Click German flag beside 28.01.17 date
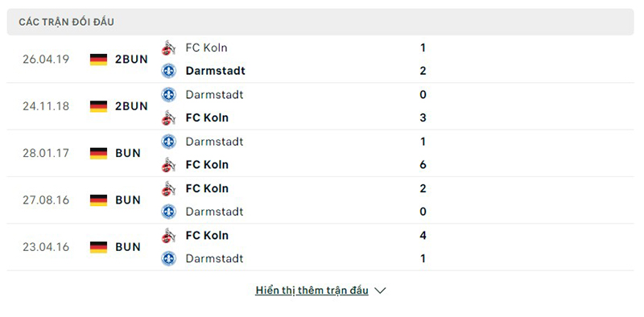This screenshot has width=644, height=317. (98, 153)
